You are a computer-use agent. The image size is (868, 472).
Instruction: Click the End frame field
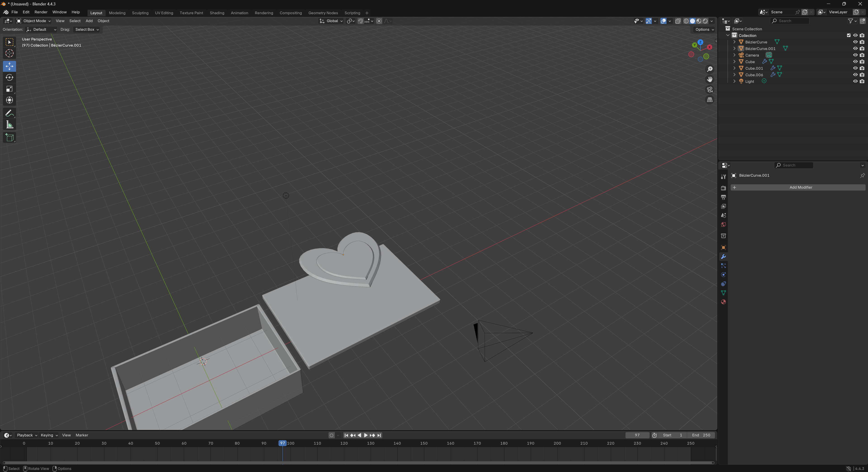[x=701, y=435]
